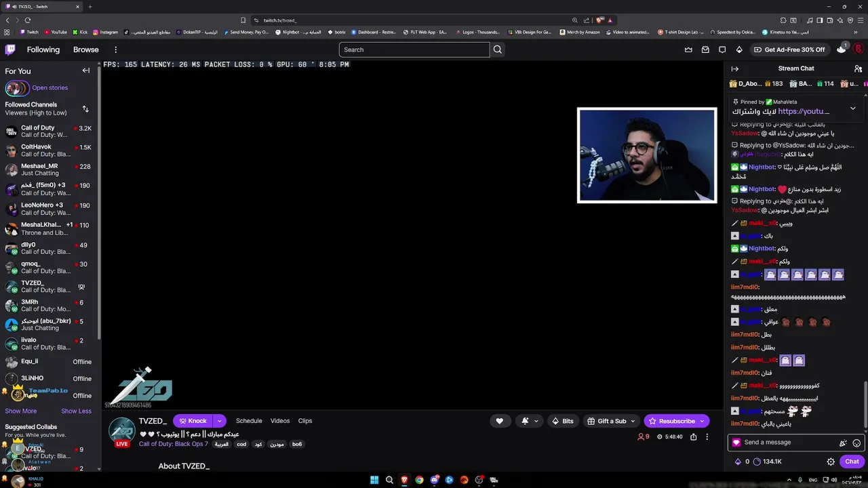The height and width of the screenshot is (488, 868).
Task: Bookmark this page icon in address bar
Action: pyautogui.click(x=243, y=20)
